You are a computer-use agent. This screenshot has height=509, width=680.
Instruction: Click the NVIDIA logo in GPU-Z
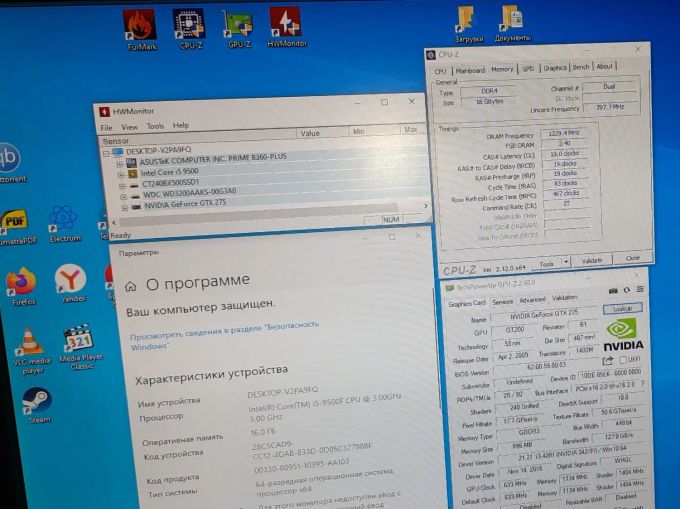[x=623, y=334]
